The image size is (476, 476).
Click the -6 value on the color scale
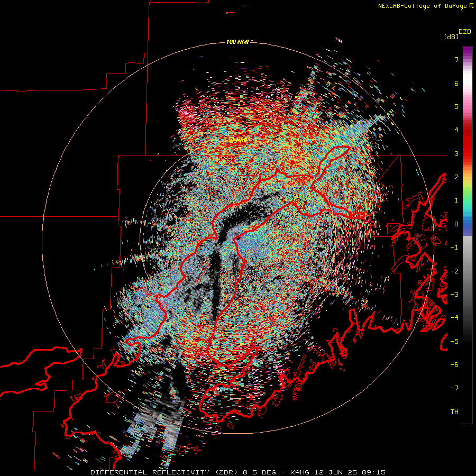click(454, 365)
